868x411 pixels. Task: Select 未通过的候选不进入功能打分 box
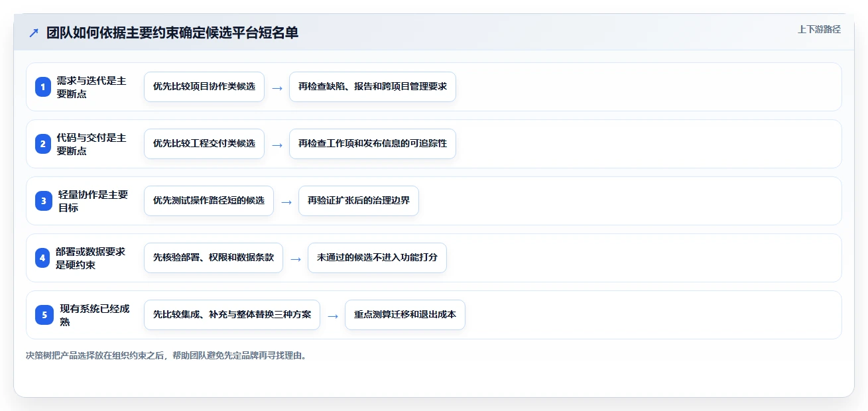pyautogui.click(x=377, y=258)
